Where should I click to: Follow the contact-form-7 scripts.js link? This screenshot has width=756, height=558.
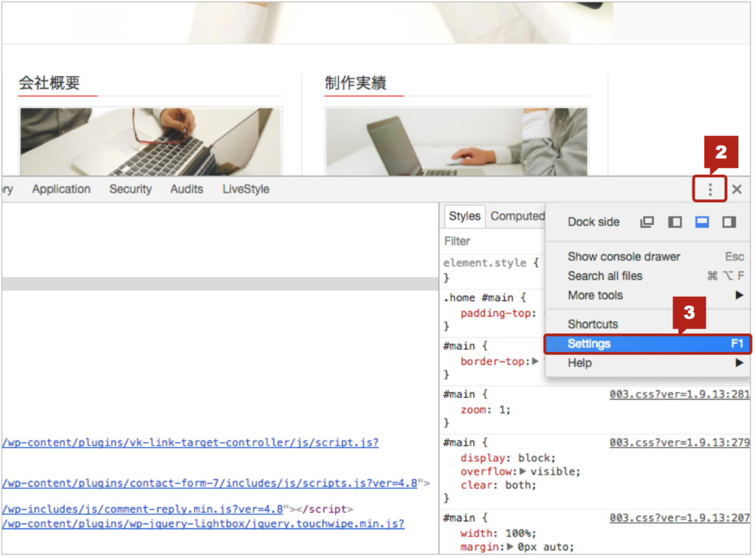click(210, 483)
